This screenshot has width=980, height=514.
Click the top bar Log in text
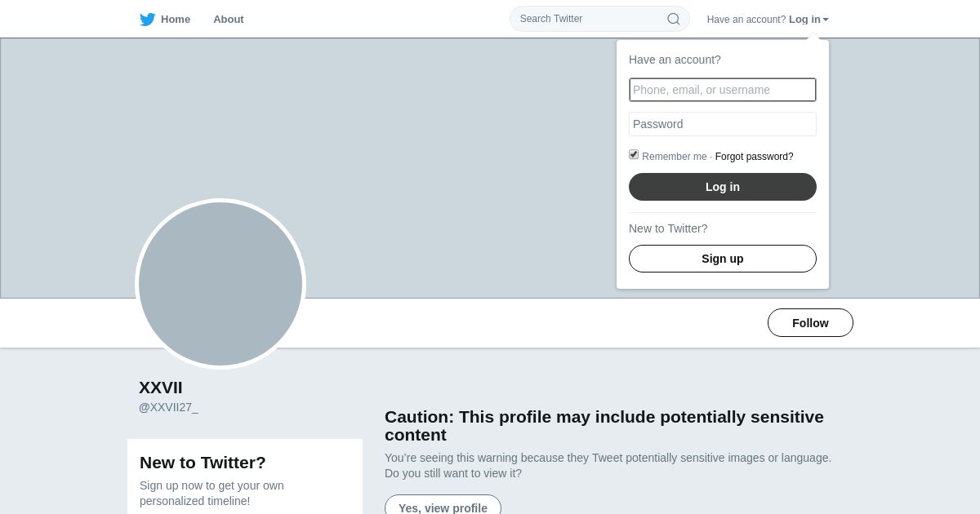(804, 20)
